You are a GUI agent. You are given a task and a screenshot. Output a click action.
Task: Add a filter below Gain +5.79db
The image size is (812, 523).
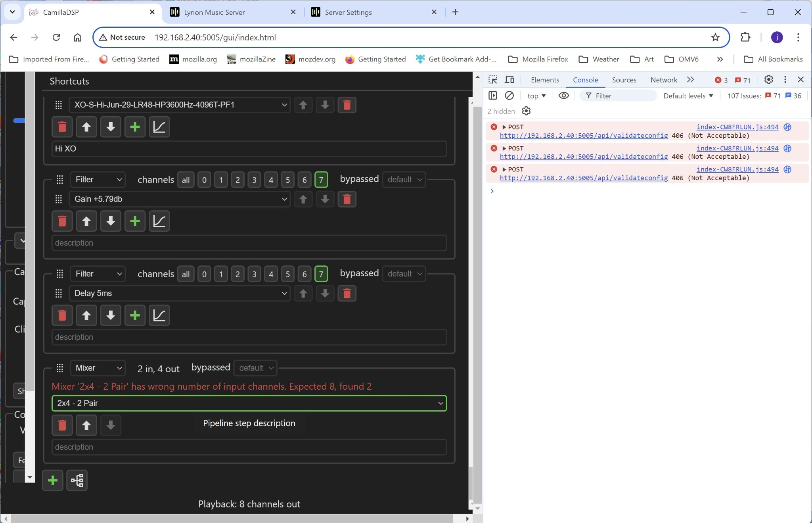pos(135,221)
